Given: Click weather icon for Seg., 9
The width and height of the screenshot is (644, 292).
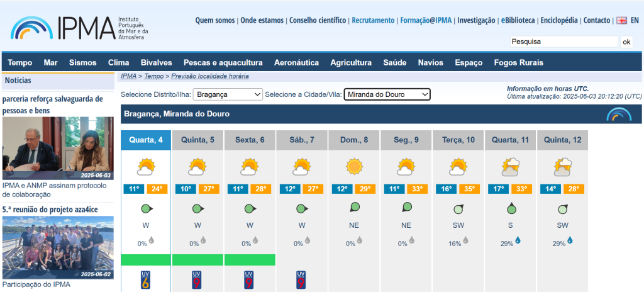Looking at the screenshot, I should tap(407, 167).
